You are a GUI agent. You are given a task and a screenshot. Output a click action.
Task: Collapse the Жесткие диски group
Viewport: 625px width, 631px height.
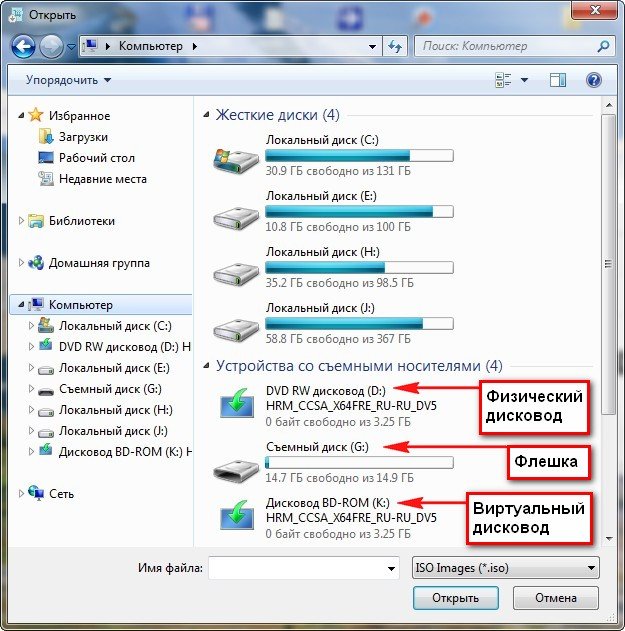tap(206, 115)
